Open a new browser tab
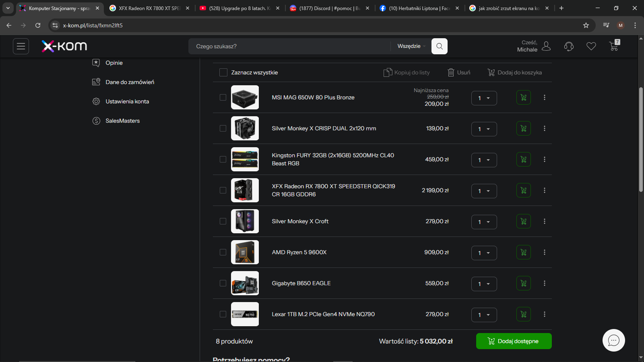Viewport: 644px width, 362px height. (x=561, y=8)
